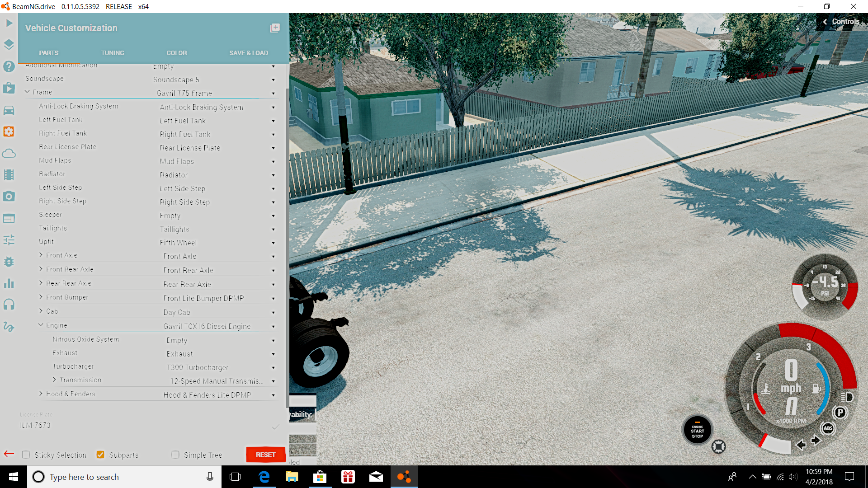
Task: Expand the Transmission tree node
Action: tap(54, 380)
